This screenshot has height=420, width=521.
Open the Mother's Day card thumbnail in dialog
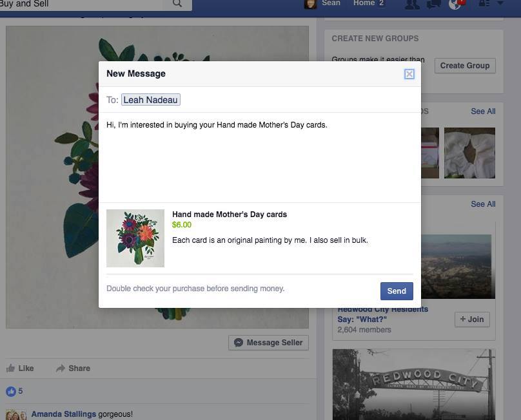(x=135, y=238)
